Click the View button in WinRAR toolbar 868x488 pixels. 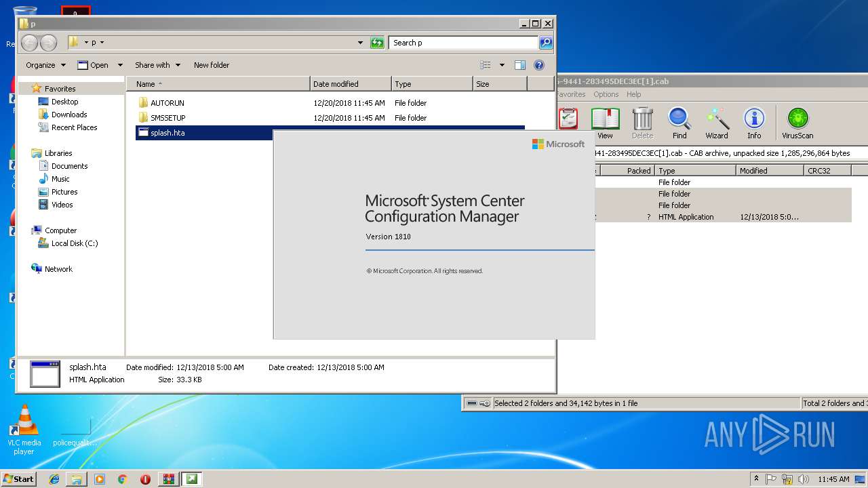click(x=605, y=123)
